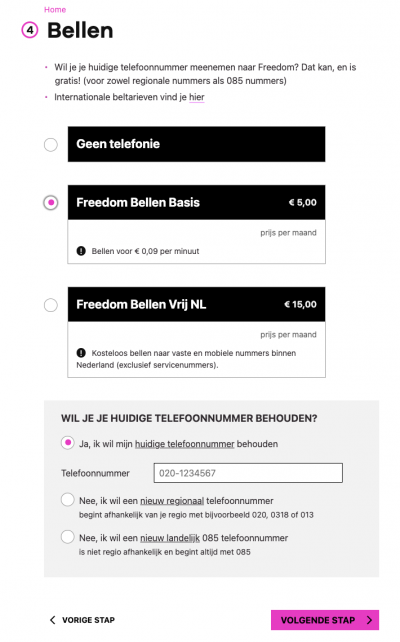Click the Telefoonnummer input field

[248, 473]
